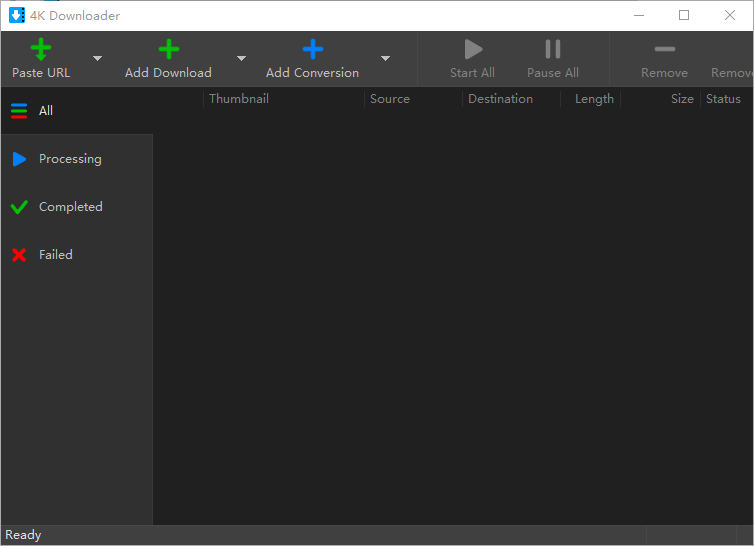Expand the Add Conversion dropdown arrow
This screenshot has width=754, height=546.
[x=385, y=59]
